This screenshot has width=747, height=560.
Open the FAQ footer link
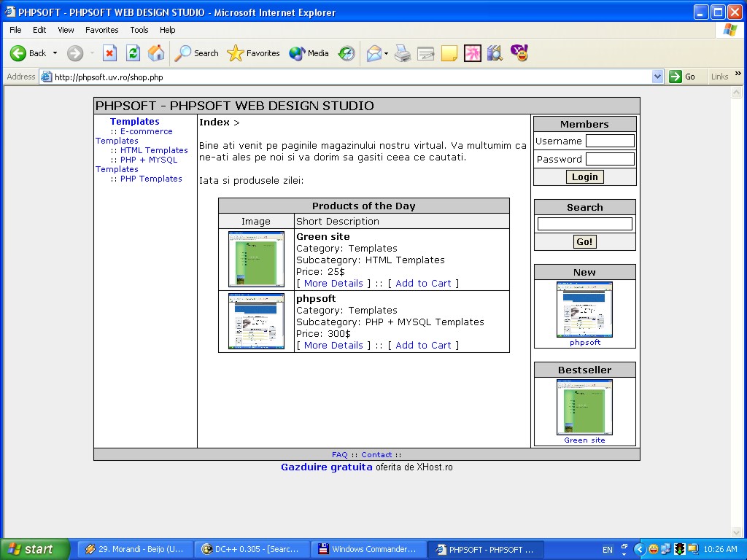(340, 455)
